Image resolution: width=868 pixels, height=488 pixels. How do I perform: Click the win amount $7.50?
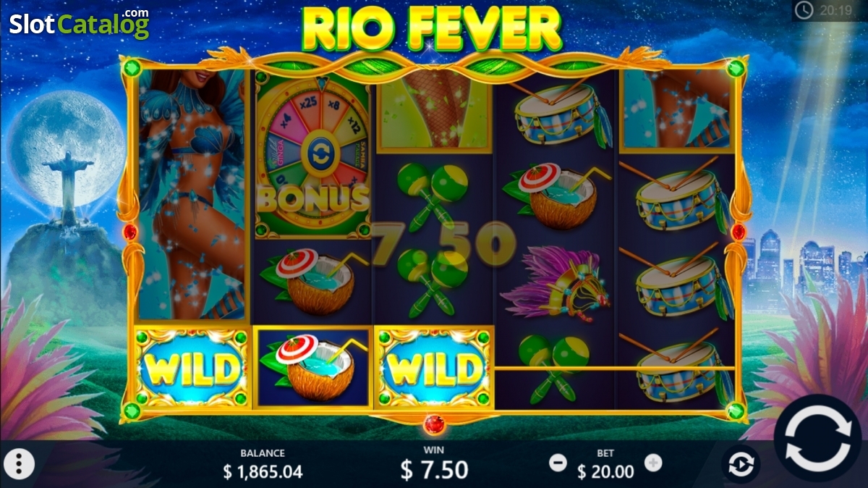(435, 470)
